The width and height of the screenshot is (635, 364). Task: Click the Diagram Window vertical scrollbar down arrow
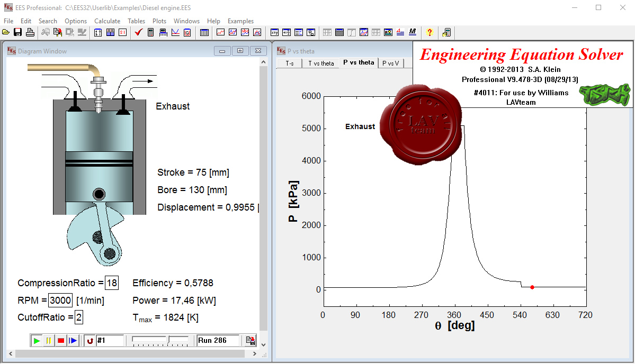(264, 345)
